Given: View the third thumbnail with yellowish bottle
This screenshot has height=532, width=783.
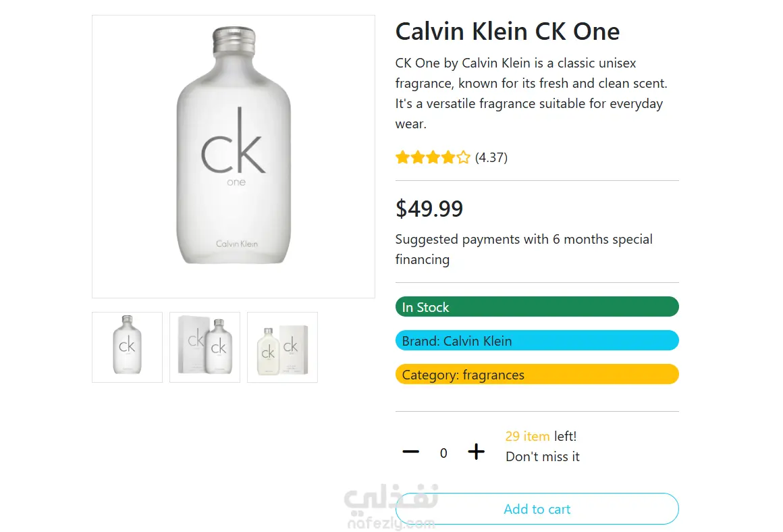Looking at the screenshot, I should pyautogui.click(x=282, y=347).
